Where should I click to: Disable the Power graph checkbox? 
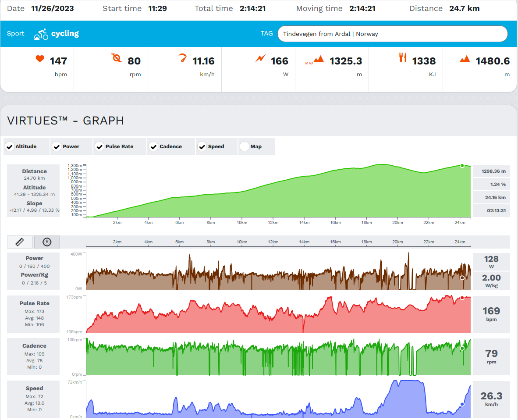[57, 147]
